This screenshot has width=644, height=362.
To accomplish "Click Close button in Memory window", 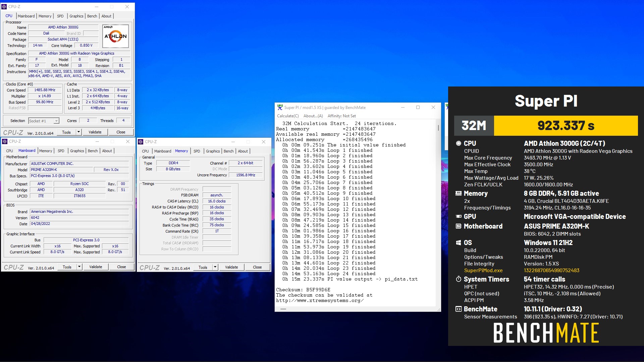I will click(x=257, y=267).
